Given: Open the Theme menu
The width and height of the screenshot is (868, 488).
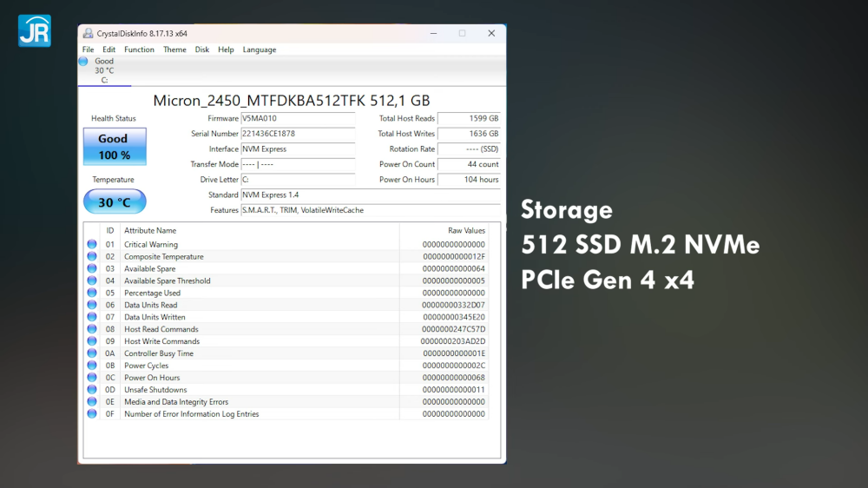Looking at the screenshot, I should [174, 49].
